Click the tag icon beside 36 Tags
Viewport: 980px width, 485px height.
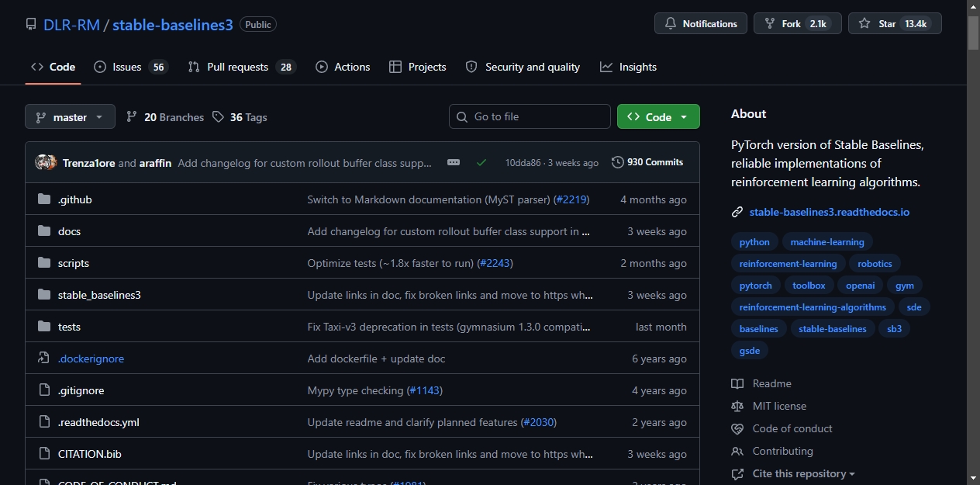tap(218, 117)
